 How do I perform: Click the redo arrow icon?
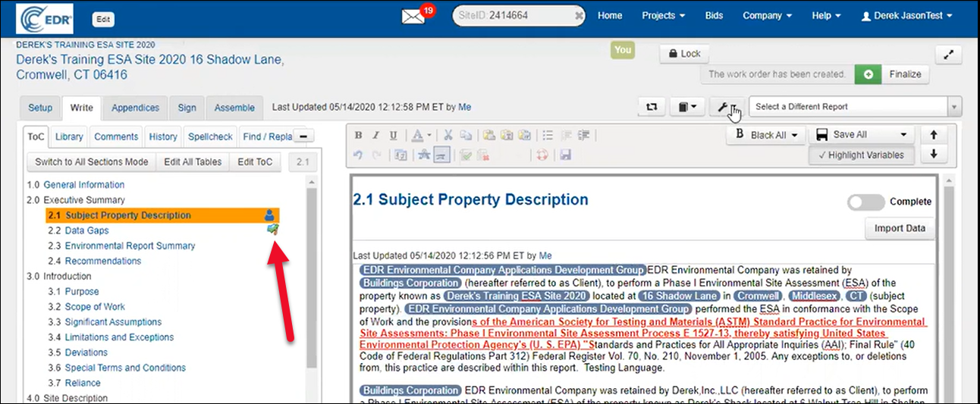(375, 155)
